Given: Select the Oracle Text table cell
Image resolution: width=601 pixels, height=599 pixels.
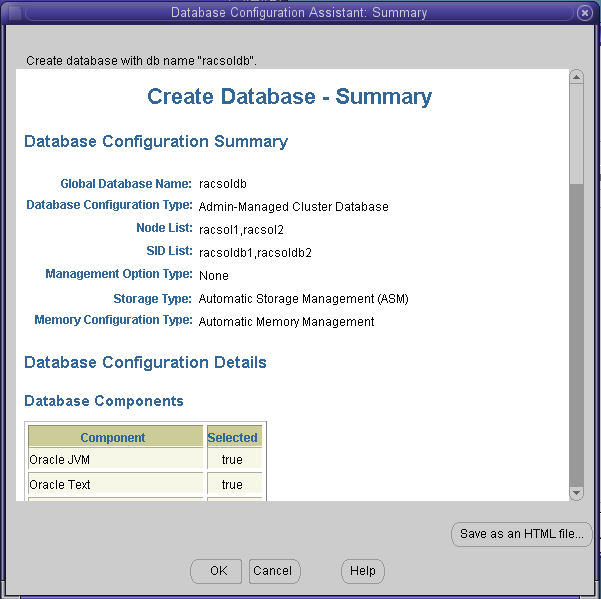Looking at the screenshot, I should click(115, 484).
